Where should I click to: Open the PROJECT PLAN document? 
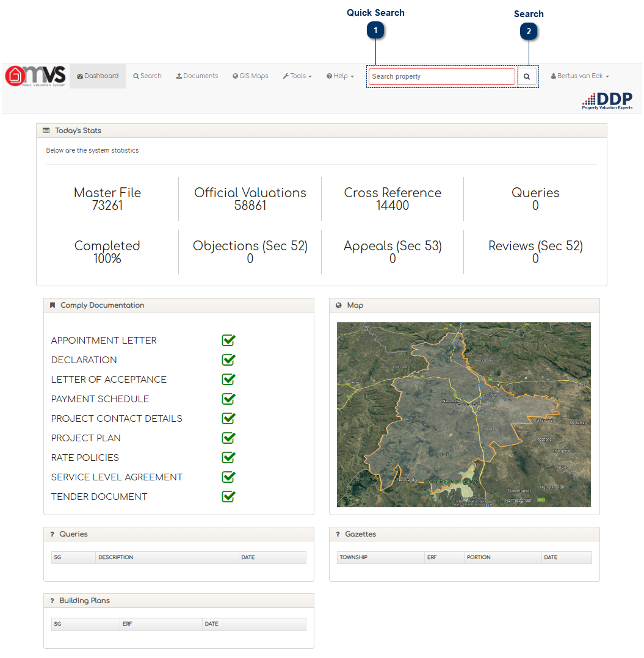click(x=85, y=438)
